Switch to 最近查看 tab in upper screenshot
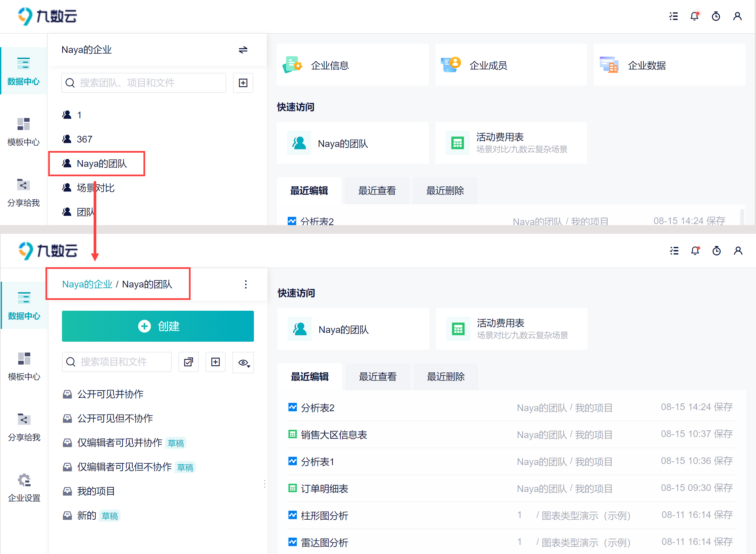 [377, 191]
